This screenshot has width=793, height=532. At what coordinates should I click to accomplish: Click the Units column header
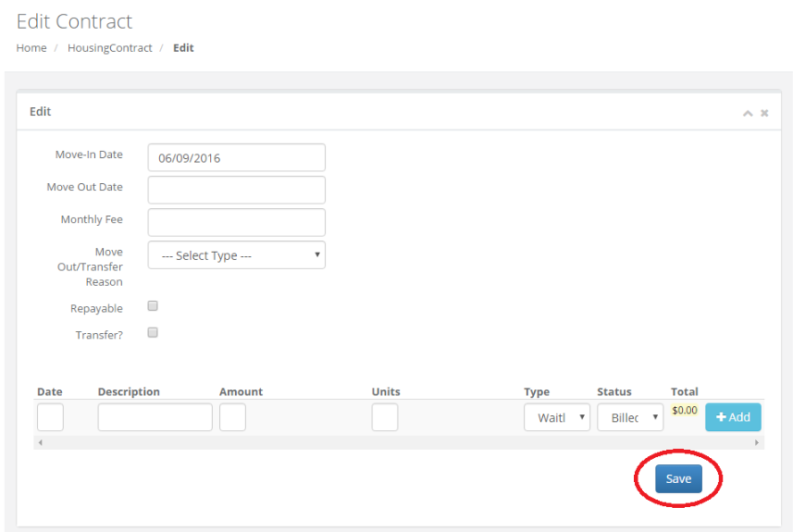(x=386, y=392)
